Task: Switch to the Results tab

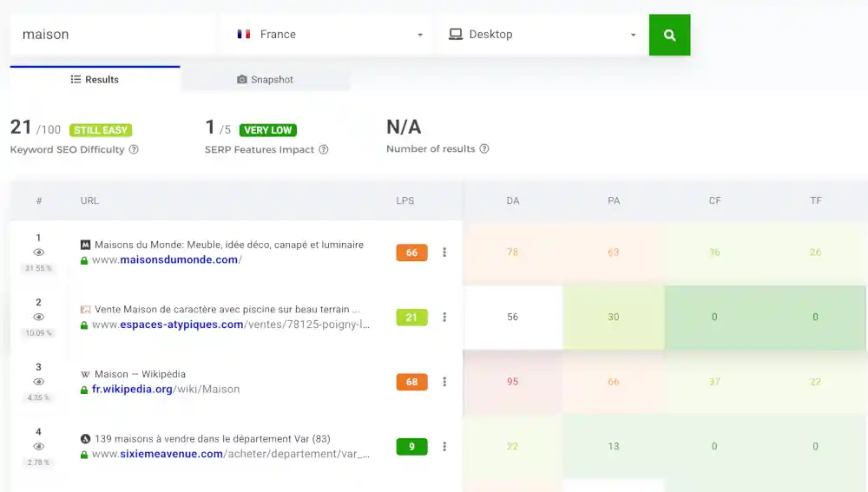Action: coord(95,79)
